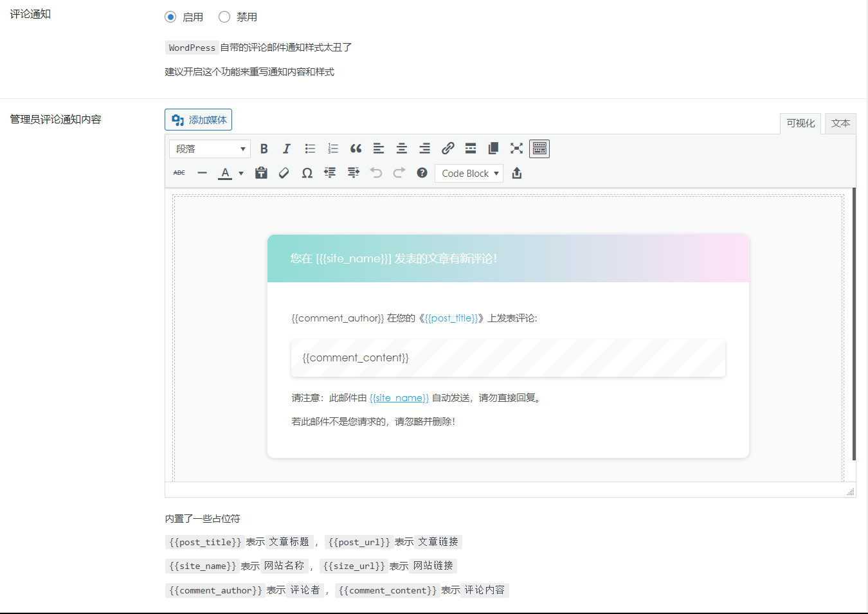This screenshot has height=614, width=868.
Task: Toggle bold formatting in the editor
Action: tap(264, 149)
